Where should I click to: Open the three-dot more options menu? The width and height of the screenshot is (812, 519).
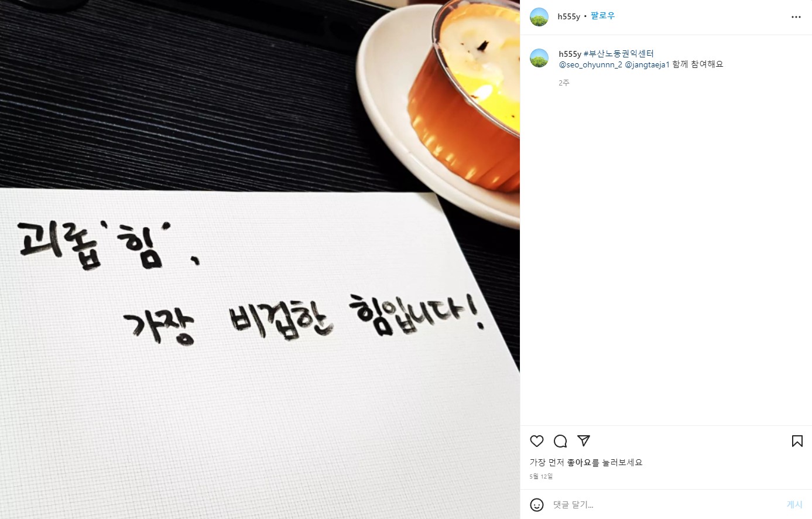(x=796, y=17)
